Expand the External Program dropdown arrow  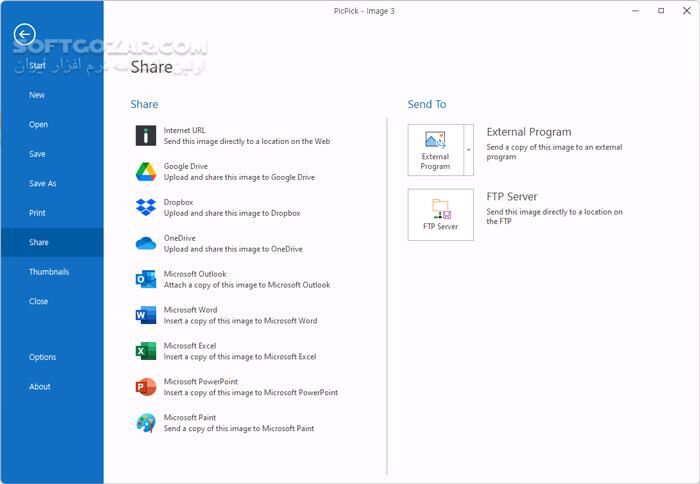[468, 149]
